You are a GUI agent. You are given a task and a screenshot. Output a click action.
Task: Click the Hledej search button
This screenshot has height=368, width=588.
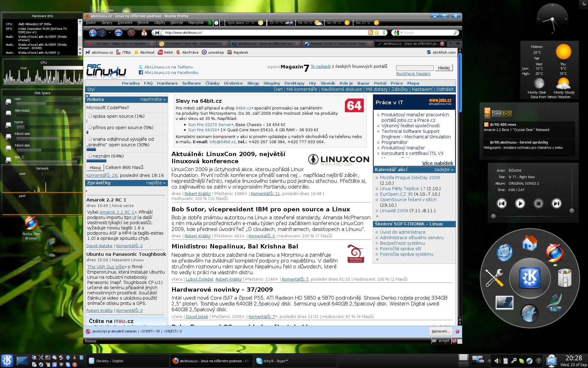(444, 68)
